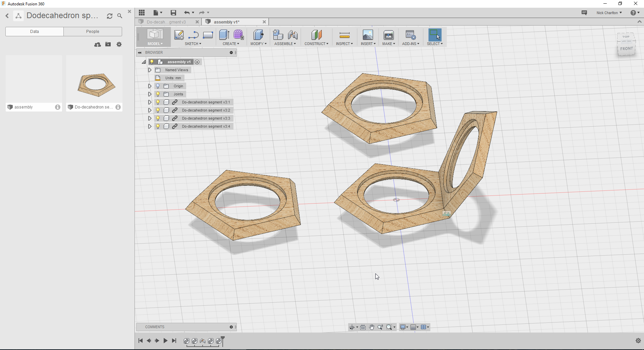Select the Orbit navigation tool
The height and width of the screenshot is (350, 644).
coord(352,327)
